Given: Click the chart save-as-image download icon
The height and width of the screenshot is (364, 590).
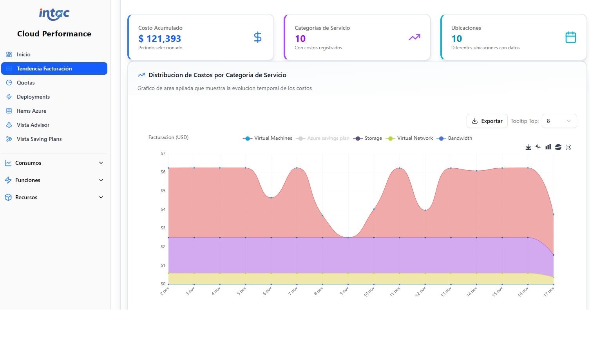Looking at the screenshot, I should 528,147.
